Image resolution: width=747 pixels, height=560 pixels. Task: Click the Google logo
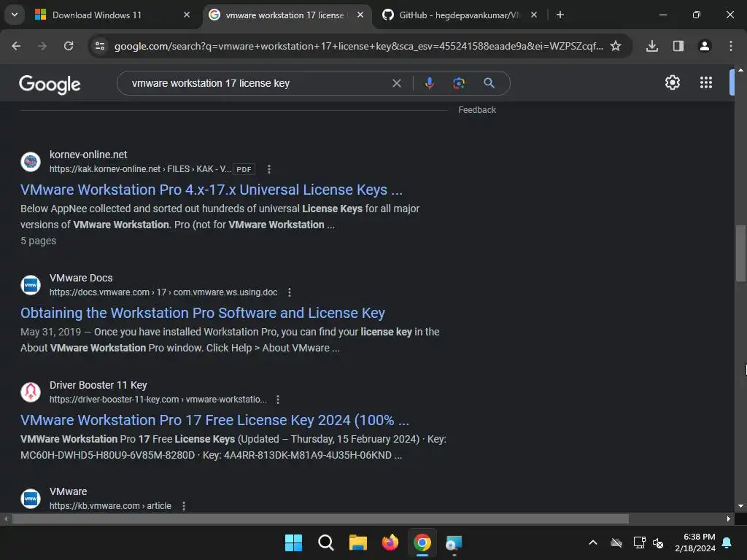pos(50,85)
